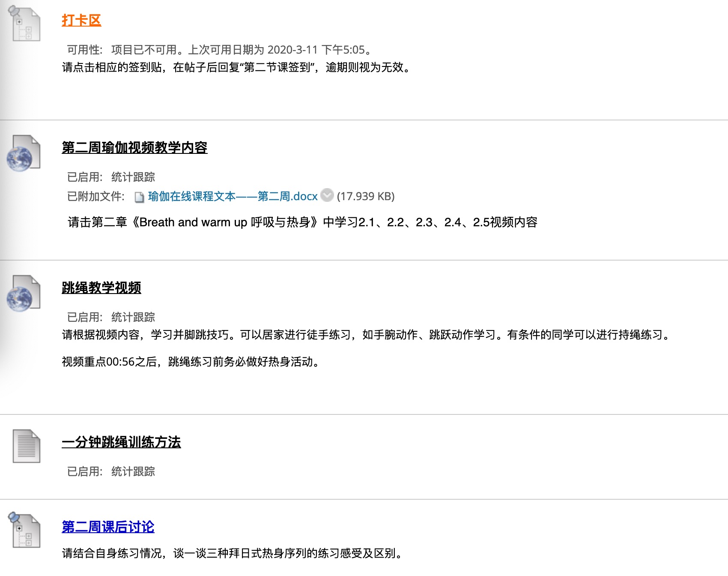This screenshot has width=728, height=576.
Task: Open the 打卡区 link
Action: (x=81, y=20)
